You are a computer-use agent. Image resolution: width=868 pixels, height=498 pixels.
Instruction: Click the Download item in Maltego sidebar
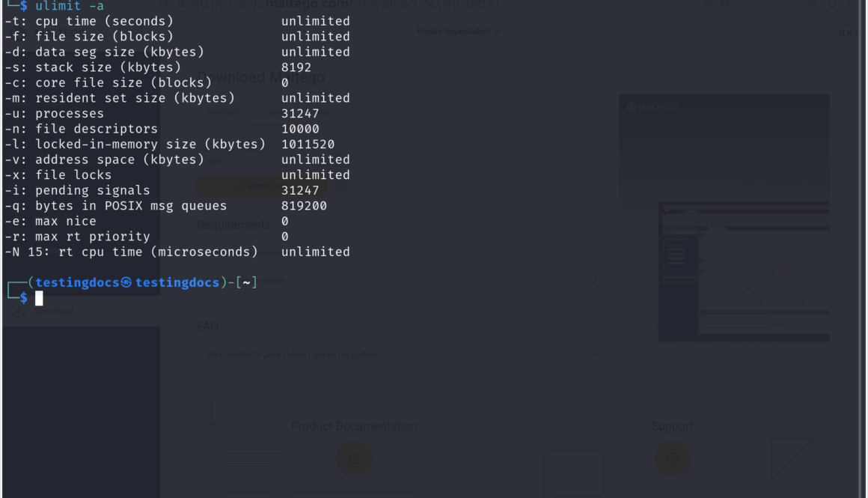point(54,312)
